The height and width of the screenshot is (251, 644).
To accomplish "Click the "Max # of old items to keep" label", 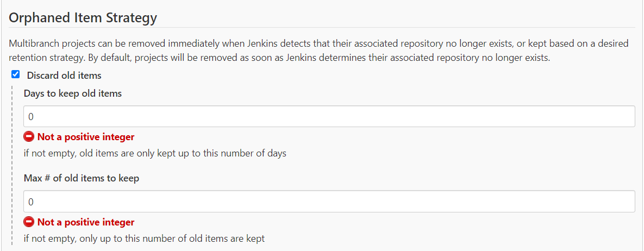I will (82, 178).
